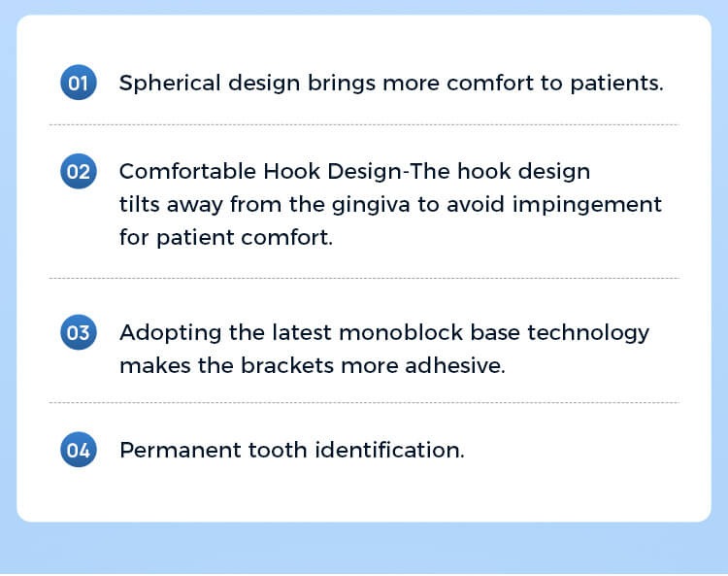This screenshot has height=576, width=728.
Task: Click the dashed divider below feature 03
Action: pos(363,402)
